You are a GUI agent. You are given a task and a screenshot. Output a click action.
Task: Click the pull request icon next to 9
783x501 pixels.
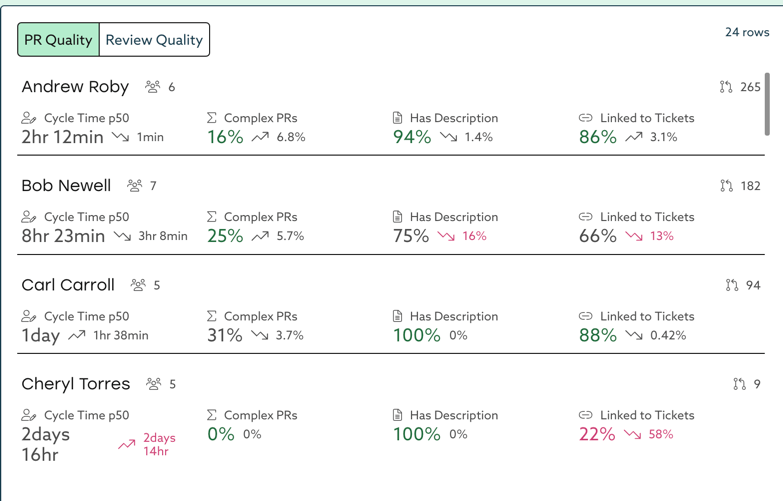tap(739, 384)
